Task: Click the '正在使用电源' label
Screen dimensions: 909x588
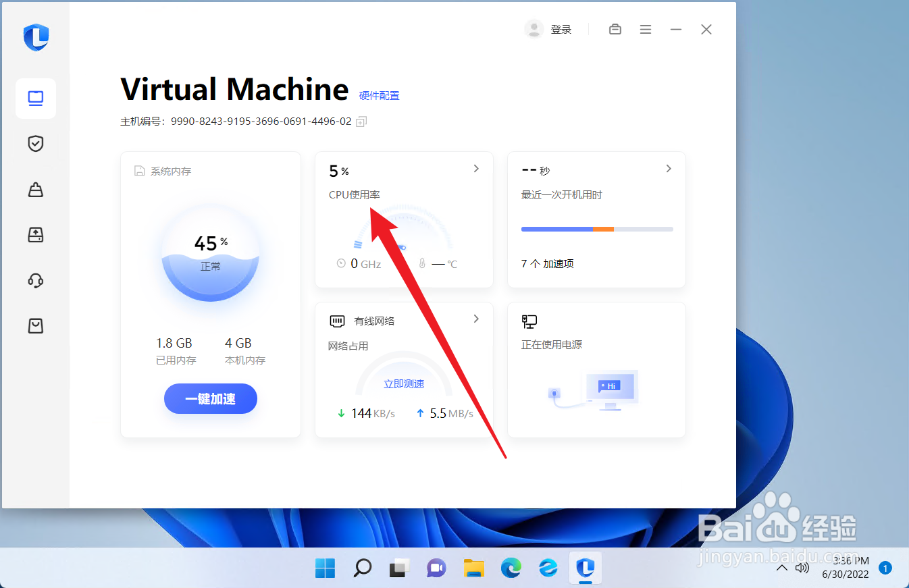Action: [x=552, y=344]
